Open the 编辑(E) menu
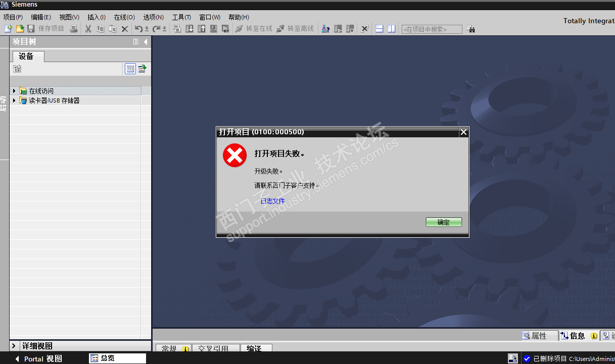 41,17
